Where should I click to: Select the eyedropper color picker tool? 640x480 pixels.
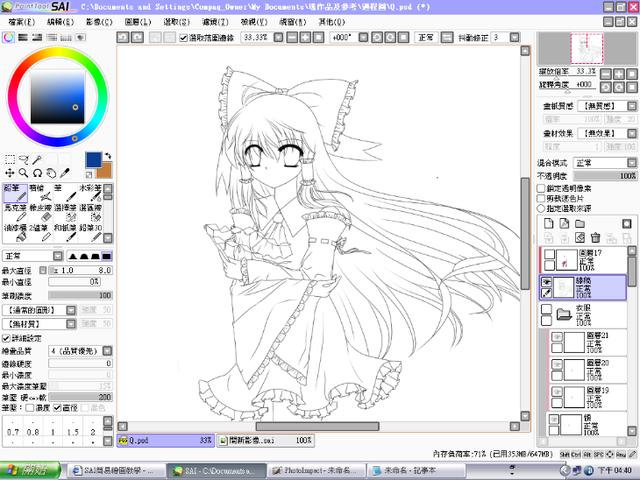(65, 173)
